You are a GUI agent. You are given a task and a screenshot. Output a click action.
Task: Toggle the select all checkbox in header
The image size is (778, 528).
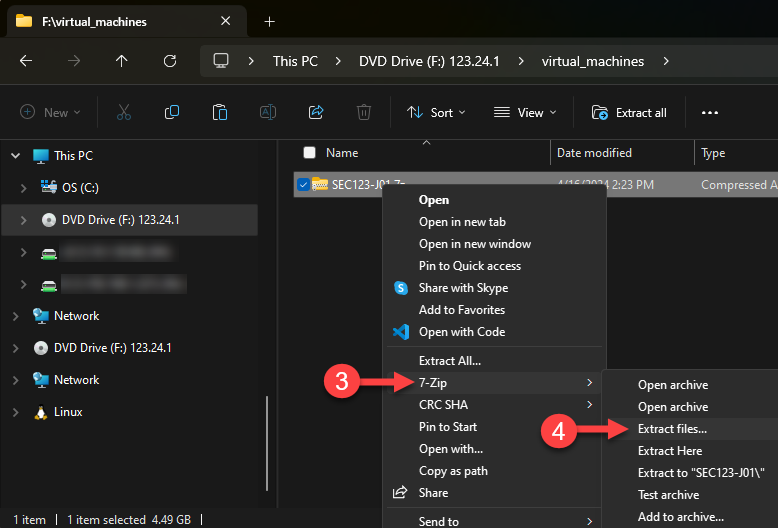click(310, 153)
